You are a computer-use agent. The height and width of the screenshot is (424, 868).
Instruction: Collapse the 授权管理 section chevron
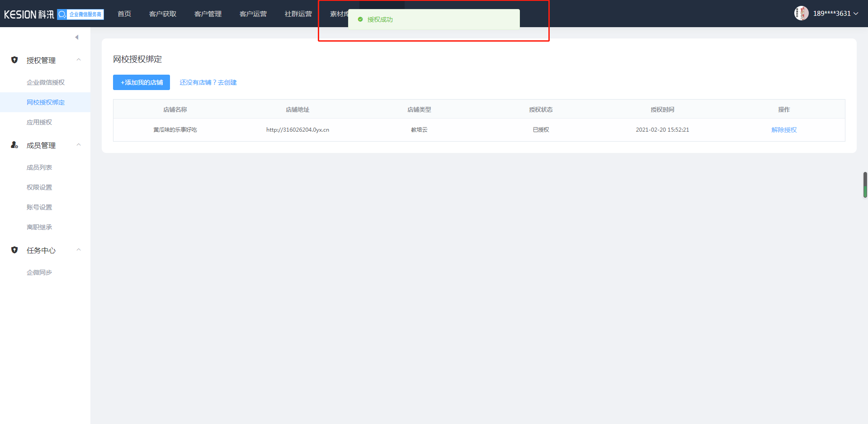click(79, 60)
